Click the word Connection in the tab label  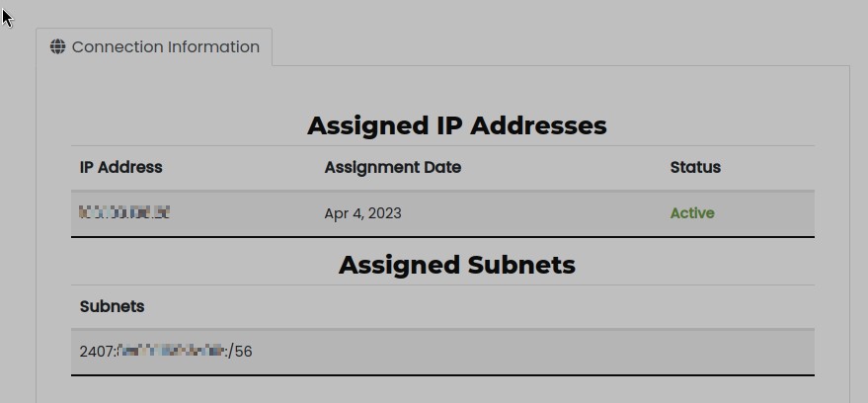118,46
